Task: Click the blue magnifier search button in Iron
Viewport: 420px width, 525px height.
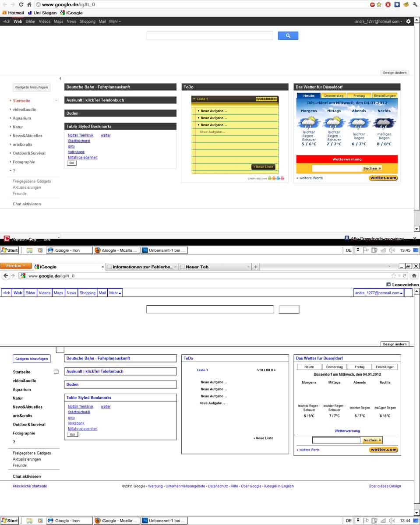Action: (x=288, y=35)
